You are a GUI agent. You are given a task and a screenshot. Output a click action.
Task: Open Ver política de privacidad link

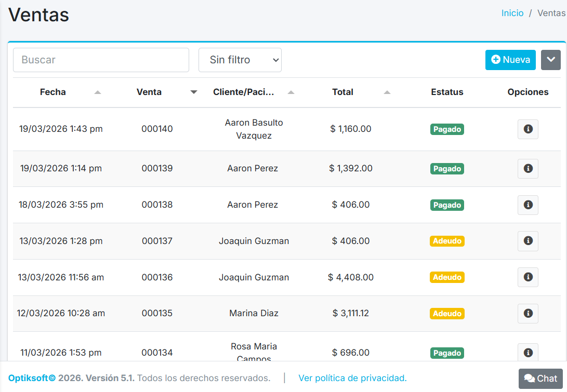tap(352, 378)
